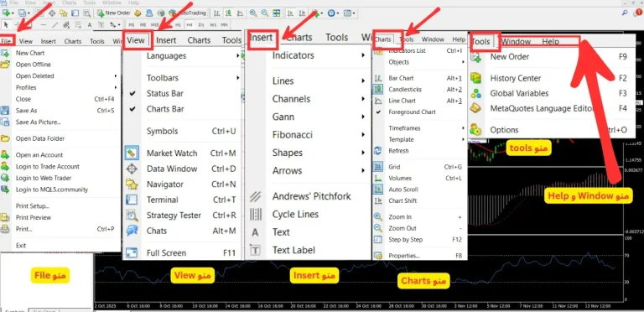Viewport: 644px width, 312px height.
Task: Click the Chats speech-bubble icon in View menu
Action: pos(132,231)
